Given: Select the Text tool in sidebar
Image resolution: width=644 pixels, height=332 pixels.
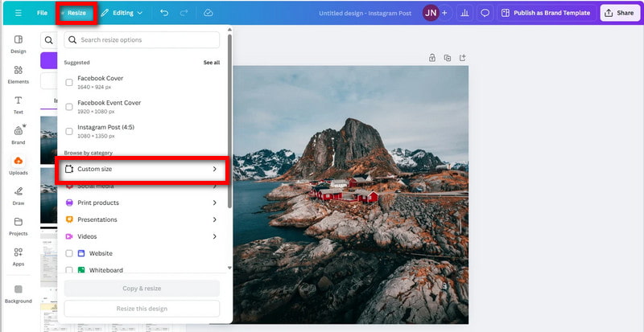Looking at the screenshot, I should click(18, 105).
